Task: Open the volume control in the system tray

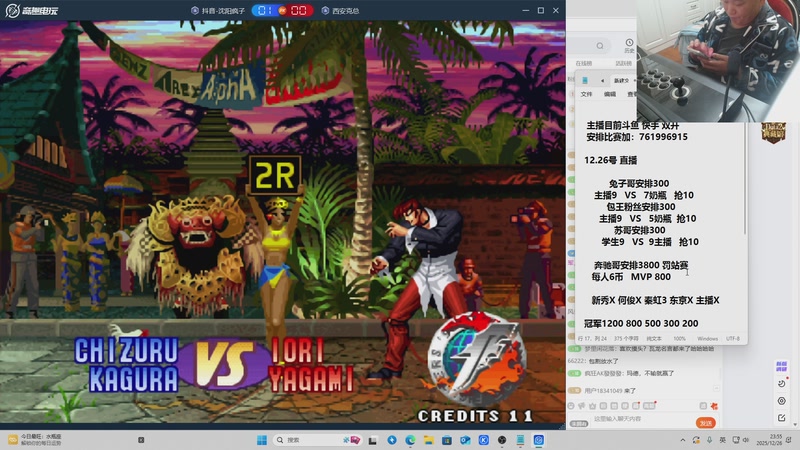Action: click(745, 440)
